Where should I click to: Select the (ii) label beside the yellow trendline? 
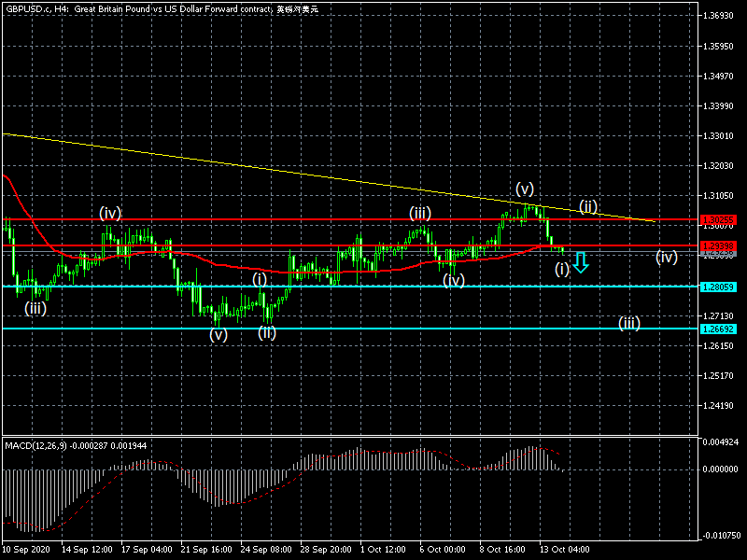(587, 205)
